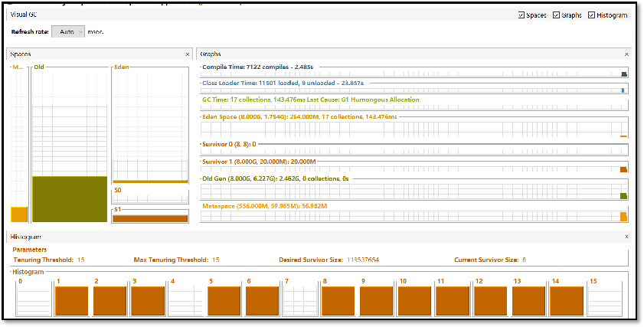Click the Eden Space graph timeline
Viewport: 644px width, 327px height.
click(x=414, y=127)
